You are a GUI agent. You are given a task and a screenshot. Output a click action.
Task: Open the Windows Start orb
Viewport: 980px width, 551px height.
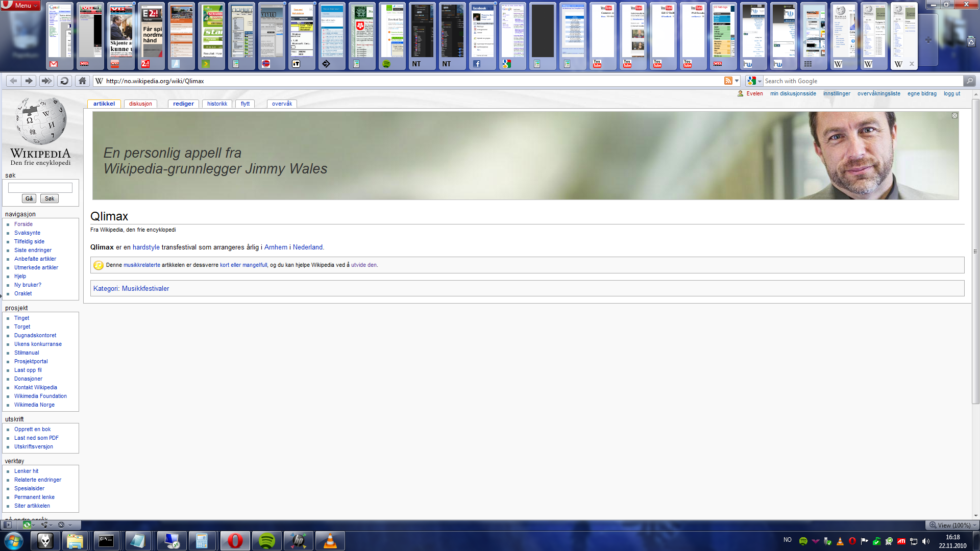[x=14, y=541]
